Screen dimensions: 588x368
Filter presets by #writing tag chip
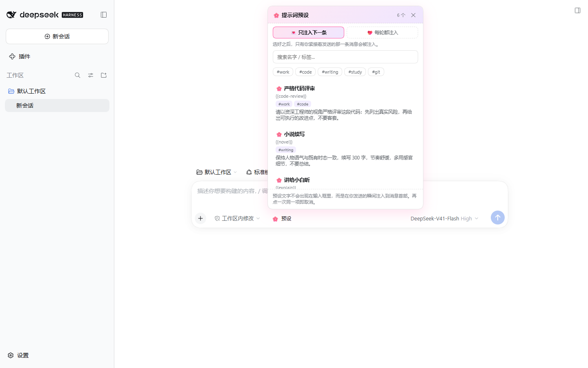pyautogui.click(x=330, y=72)
